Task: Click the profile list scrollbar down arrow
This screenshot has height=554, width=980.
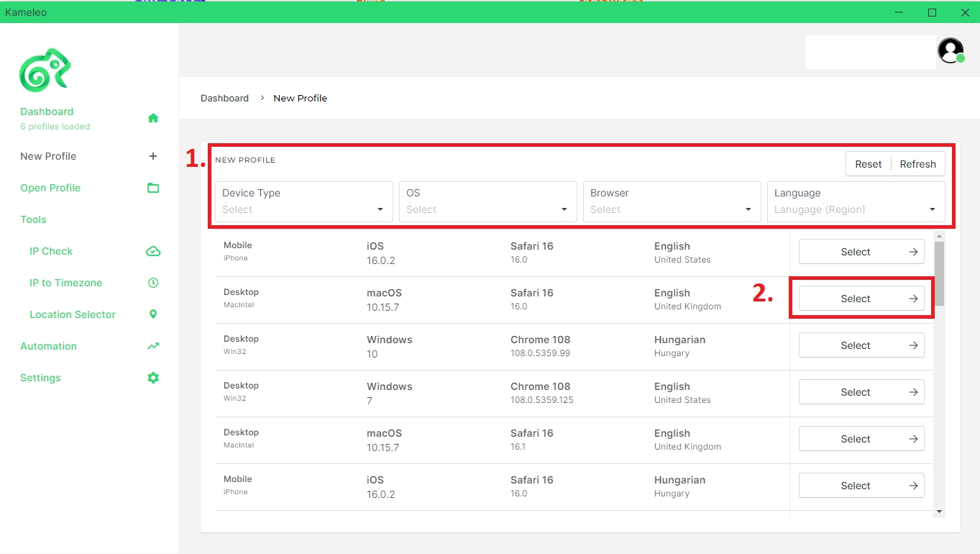Action: [939, 512]
